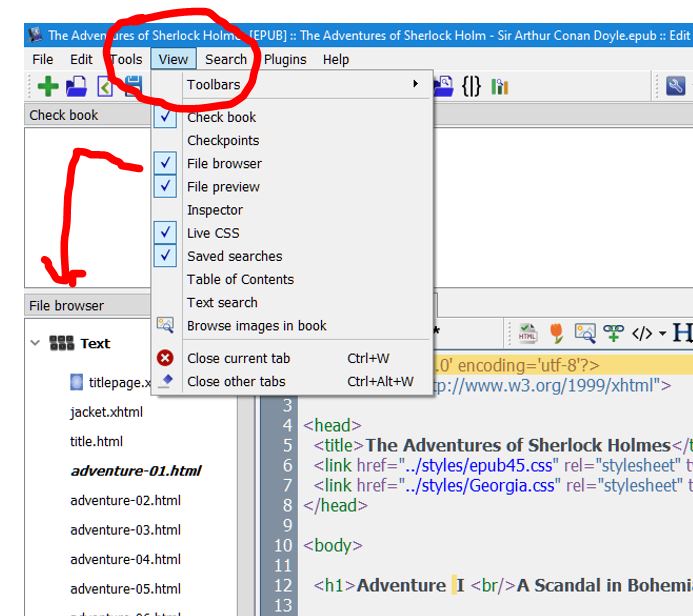Click the title text on line 5
The height and width of the screenshot is (616, 693).
518,445
